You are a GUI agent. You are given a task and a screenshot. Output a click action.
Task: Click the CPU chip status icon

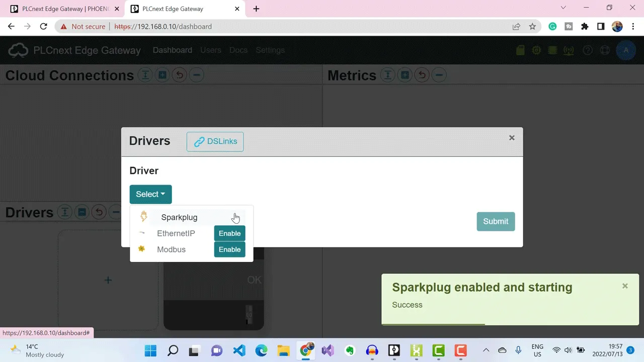point(537,50)
